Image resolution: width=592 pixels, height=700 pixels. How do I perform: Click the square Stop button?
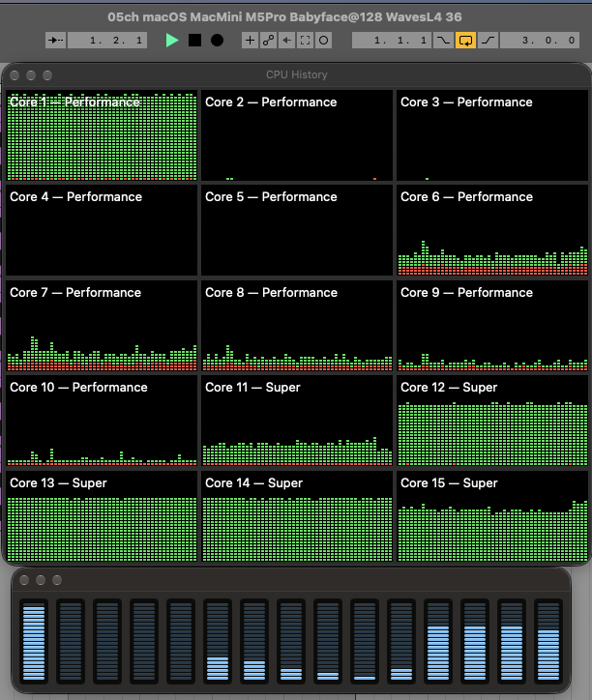(194, 41)
